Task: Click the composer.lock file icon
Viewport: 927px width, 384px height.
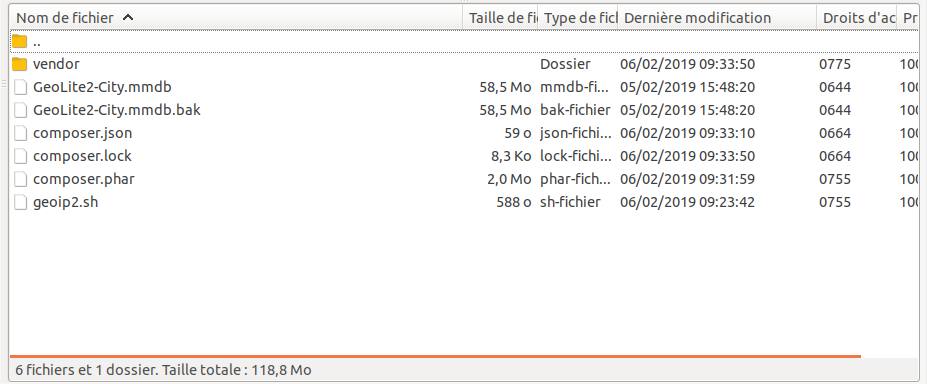Action: (x=21, y=157)
